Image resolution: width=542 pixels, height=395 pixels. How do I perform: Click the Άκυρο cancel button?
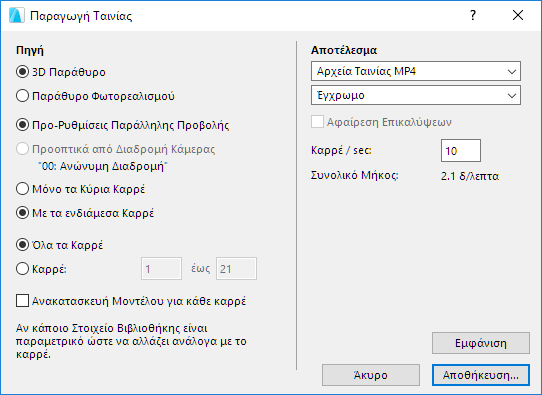pos(371,375)
